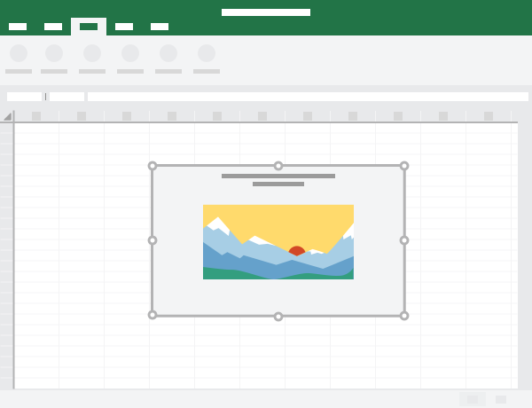Image resolution: width=532 pixels, height=408 pixels.
Task: Grab the top-right corner selection handle
Action: coord(404,166)
